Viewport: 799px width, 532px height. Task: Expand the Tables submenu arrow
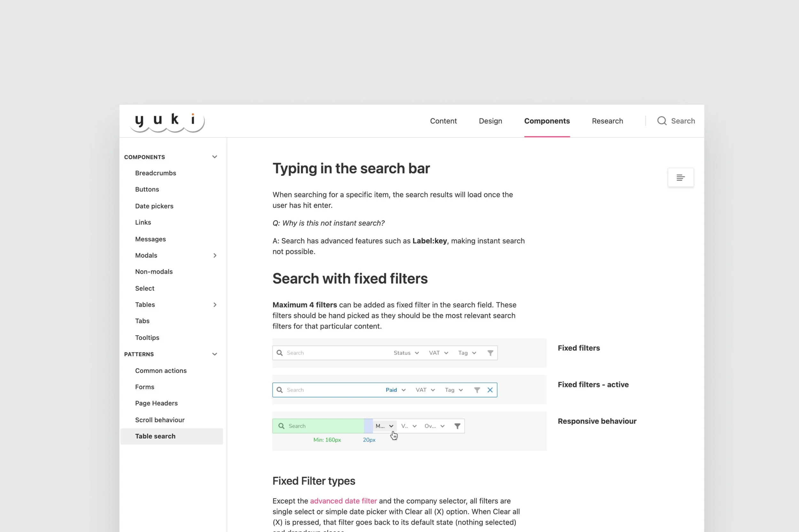tap(215, 305)
